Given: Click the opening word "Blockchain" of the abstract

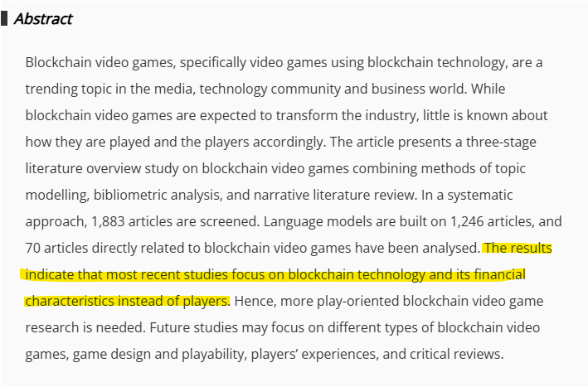Looking at the screenshot, I should tap(60, 62).
